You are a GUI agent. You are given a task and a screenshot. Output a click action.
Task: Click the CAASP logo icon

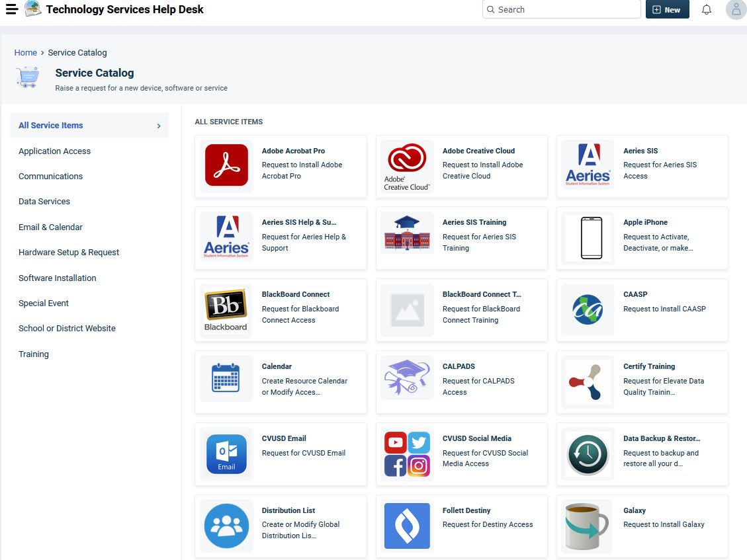click(x=588, y=309)
